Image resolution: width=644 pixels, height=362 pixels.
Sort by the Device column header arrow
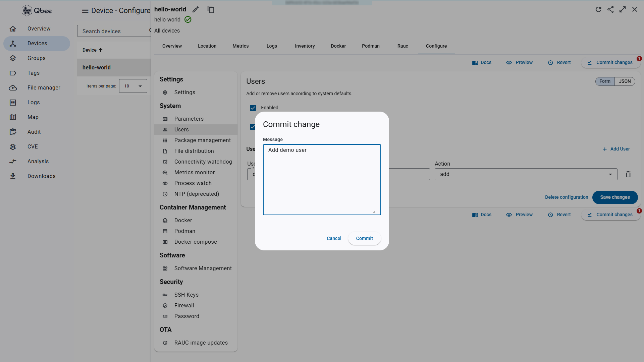click(101, 50)
